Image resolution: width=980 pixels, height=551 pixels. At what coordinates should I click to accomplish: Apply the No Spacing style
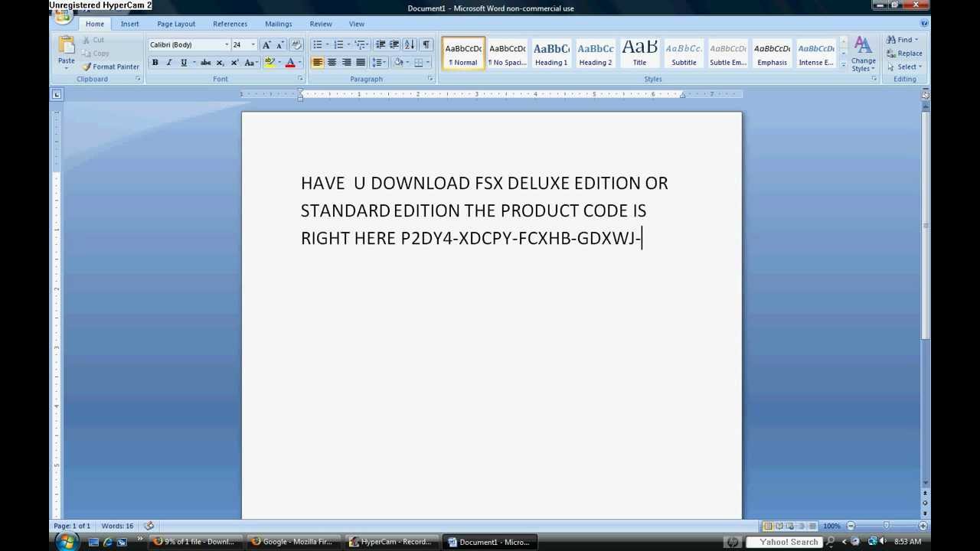tap(507, 54)
